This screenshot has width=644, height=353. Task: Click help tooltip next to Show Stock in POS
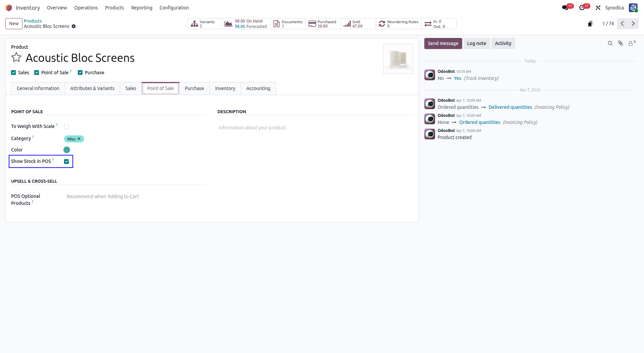53,160
